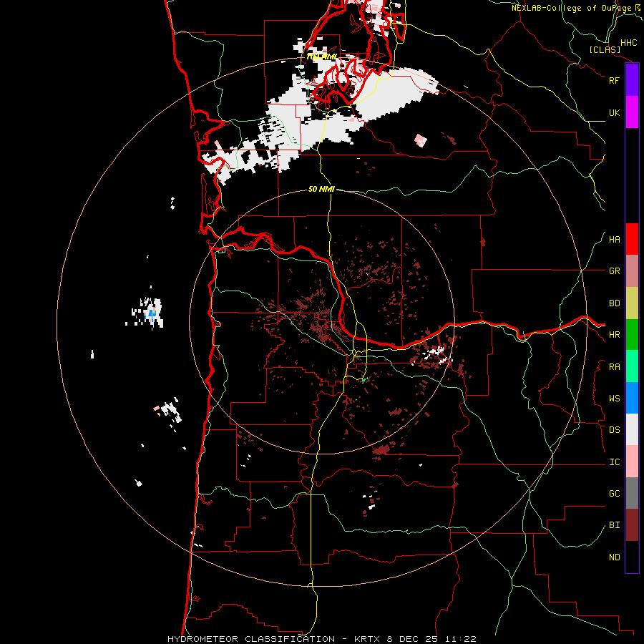Click the HR legend label

click(x=614, y=335)
